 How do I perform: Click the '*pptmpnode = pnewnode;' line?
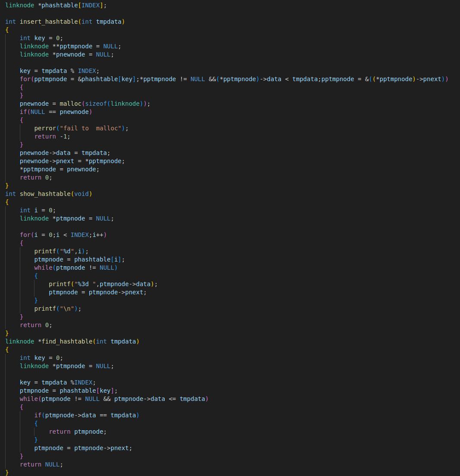(59, 169)
